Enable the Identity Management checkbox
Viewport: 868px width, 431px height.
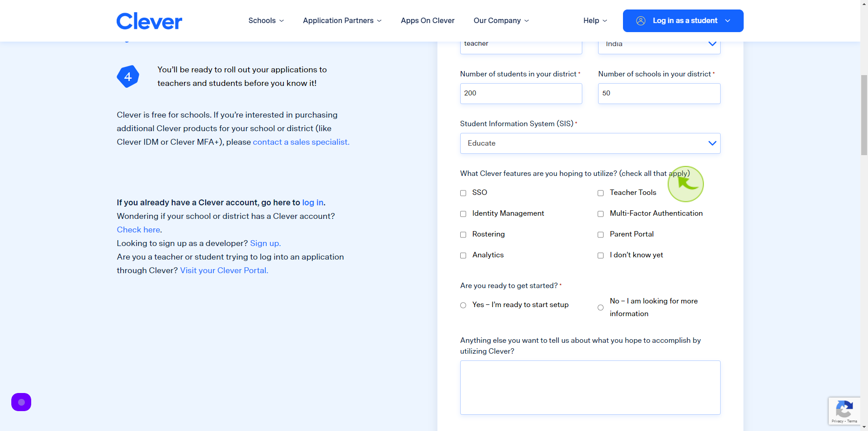463,214
